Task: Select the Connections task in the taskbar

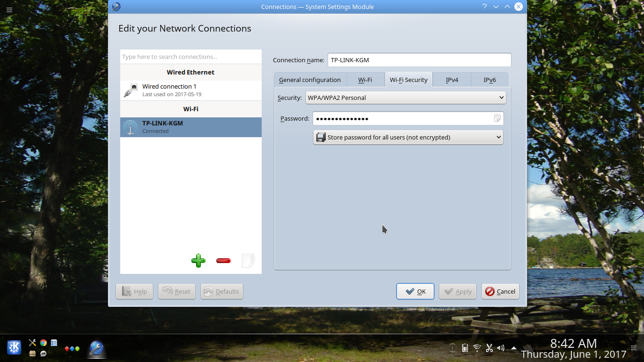Action: pyautogui.click(x=97, y=348)
